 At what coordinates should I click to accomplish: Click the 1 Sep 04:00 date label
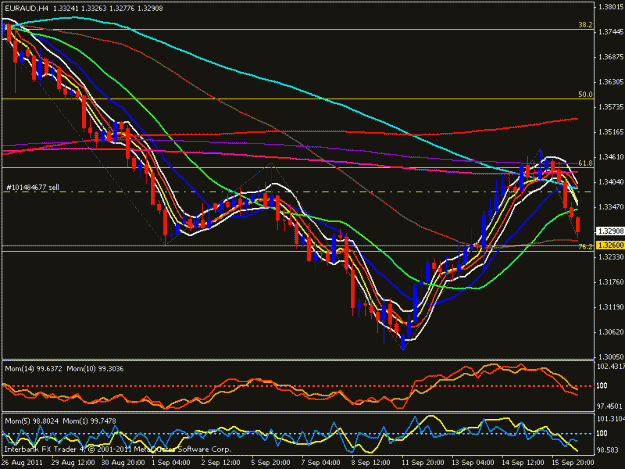tap(171, 463)
